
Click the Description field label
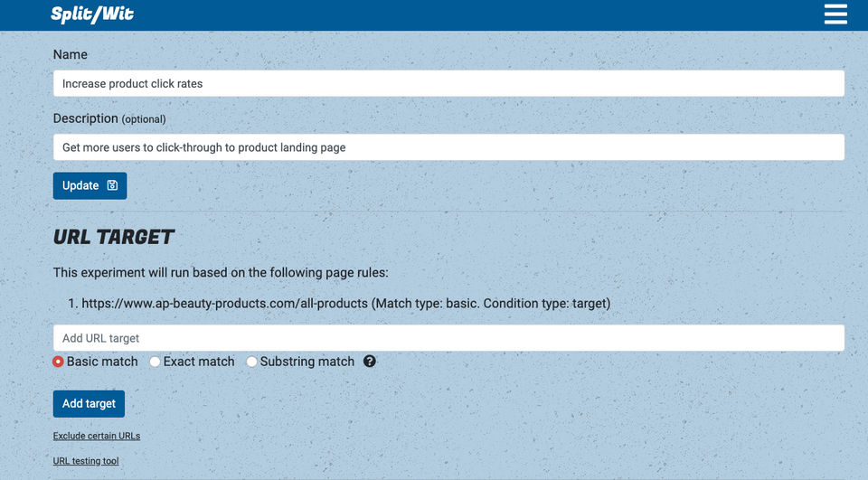tap(86, 118)
